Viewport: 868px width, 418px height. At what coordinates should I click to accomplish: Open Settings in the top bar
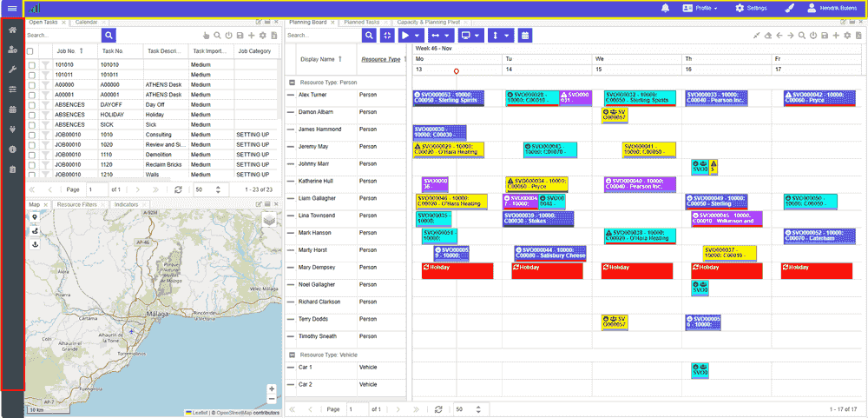751,9
